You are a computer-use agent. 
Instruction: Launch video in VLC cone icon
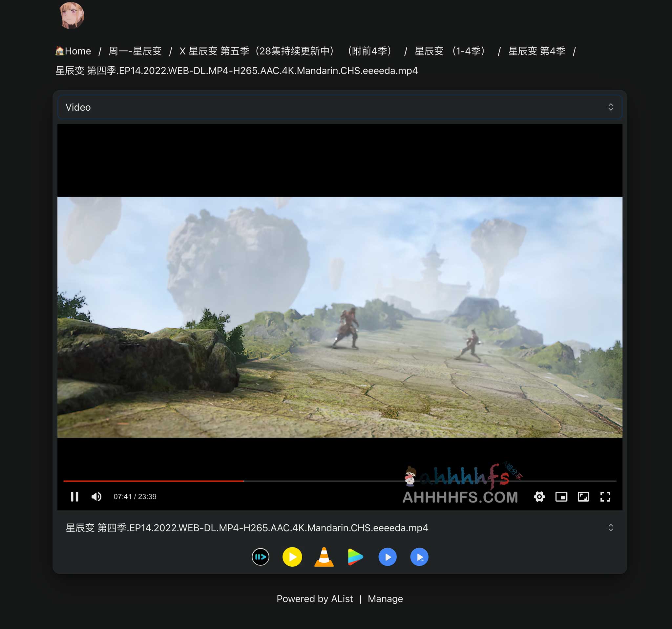324,557
